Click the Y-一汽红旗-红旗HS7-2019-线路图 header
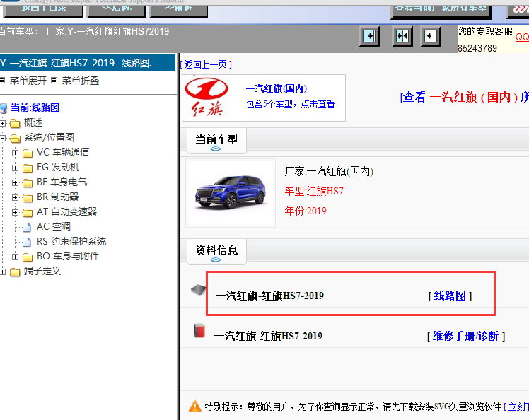 [x=88, y=63]
